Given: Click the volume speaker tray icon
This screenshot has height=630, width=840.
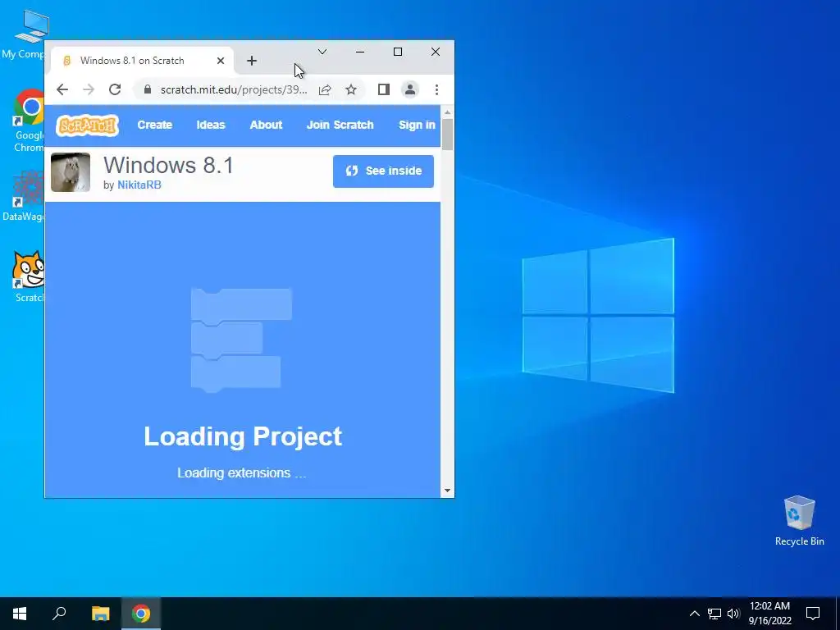Looking at the screenshot, I should (x=733, y=614).
